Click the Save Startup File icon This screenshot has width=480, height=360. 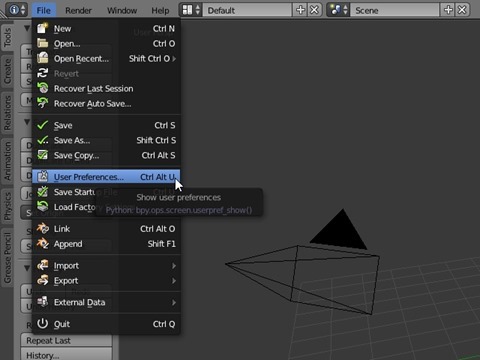coord(42,192)
